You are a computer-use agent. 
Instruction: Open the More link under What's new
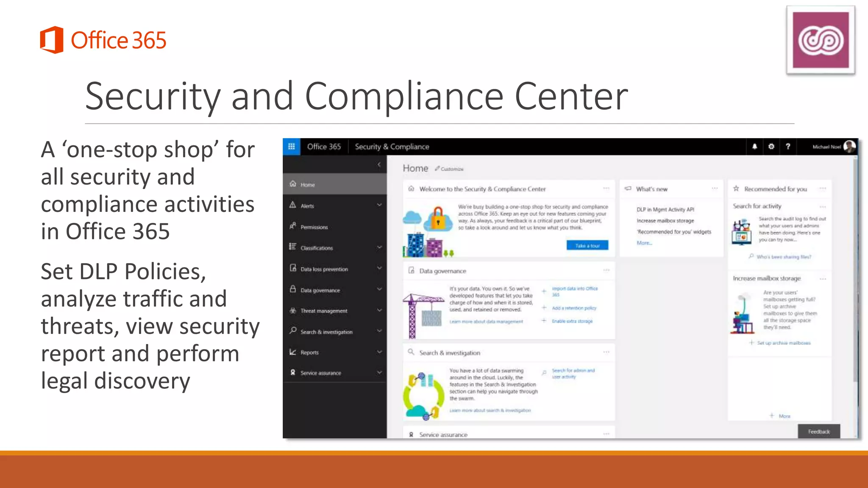pyautogui.click(x=644, y=243)
